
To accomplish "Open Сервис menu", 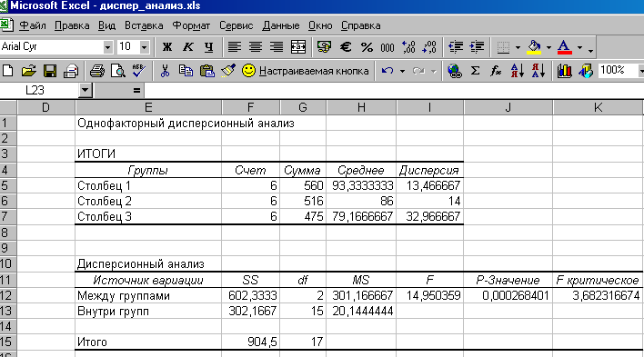I will pyautogui.click(x=236, y=25).
